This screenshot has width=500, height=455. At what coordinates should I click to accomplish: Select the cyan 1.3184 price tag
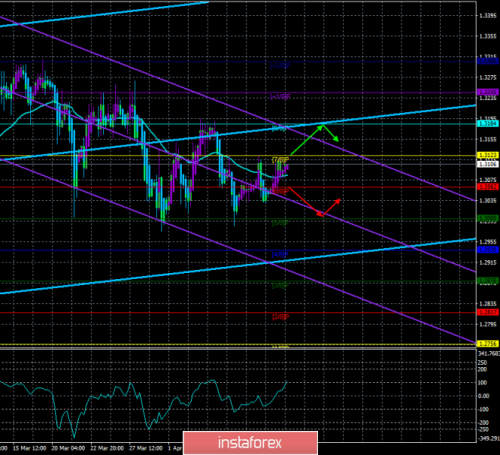point(488,124)
